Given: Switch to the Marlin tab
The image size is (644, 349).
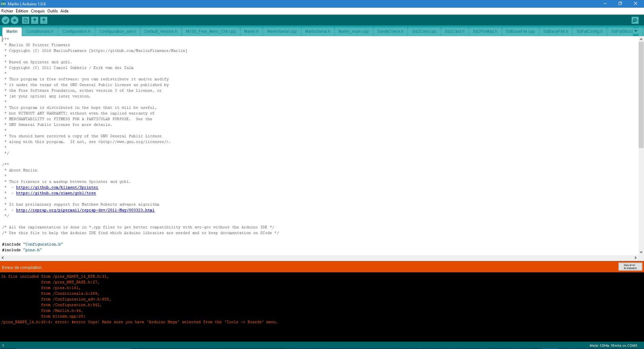Looking at the screenshot, I should pyautogui.click(x=12, y=31).
